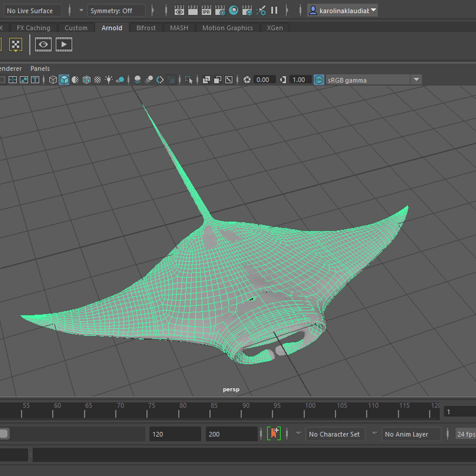The width and height of the screenshot is (476, 476).
Task: Click the current frame field showing 1
Action: [460, 412]
